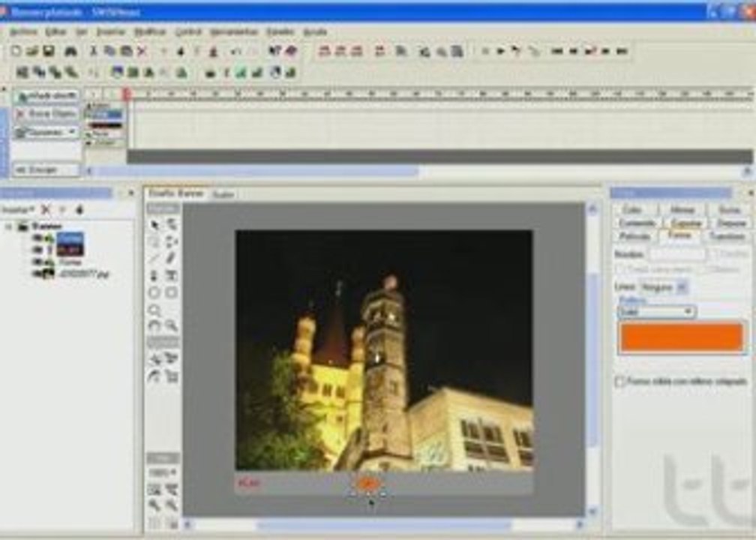
Task: Click the canvas horizontal scrollbar
Action: click(x=384, y=524)
